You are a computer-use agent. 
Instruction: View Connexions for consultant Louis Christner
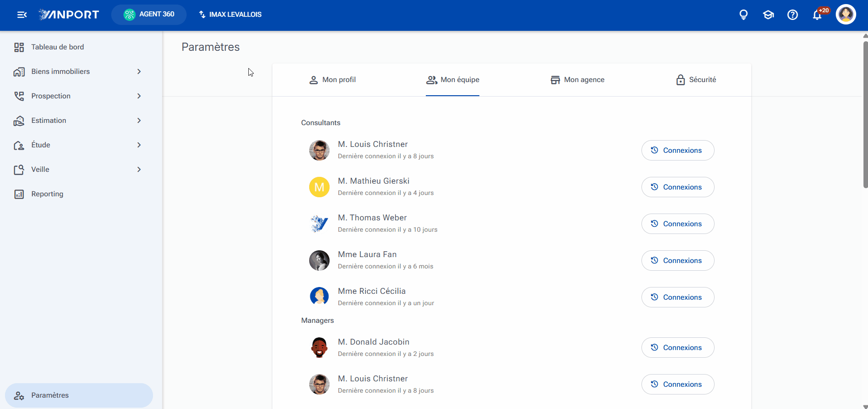[x=678, y=151]
